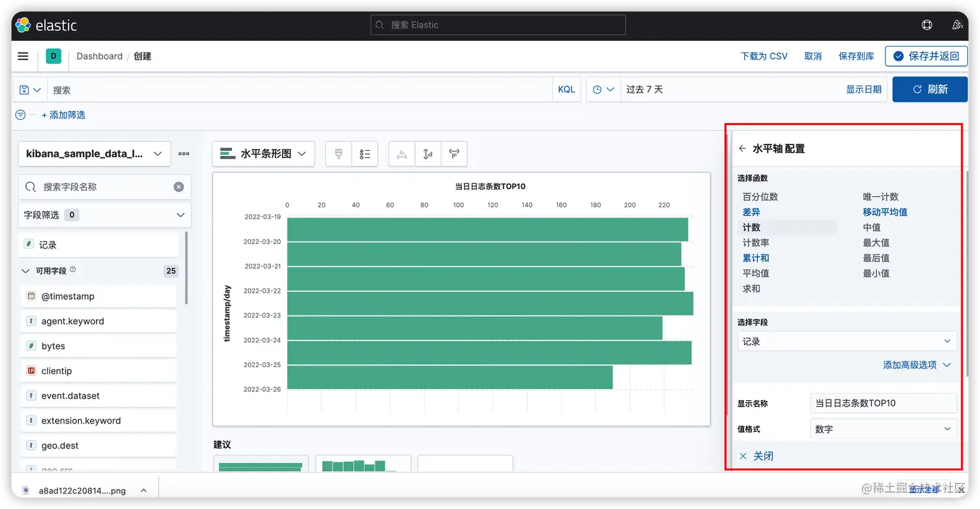Click 保存到库 link
Image resolution: width=980 pixels, height=509 pixels.
pyautogui.click(x=856, y=56)
